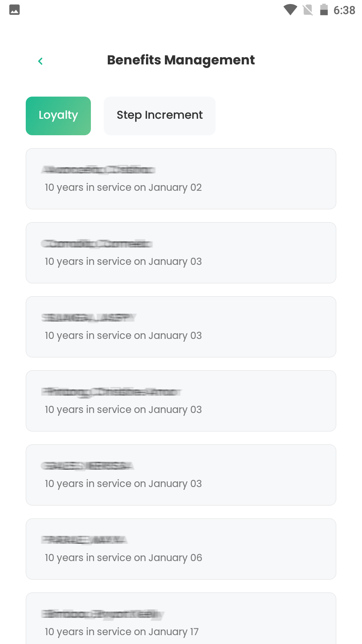Switch to the Step Increment tab
The image size is (362, 644).
pyautogui.click(x=160, y=116)
